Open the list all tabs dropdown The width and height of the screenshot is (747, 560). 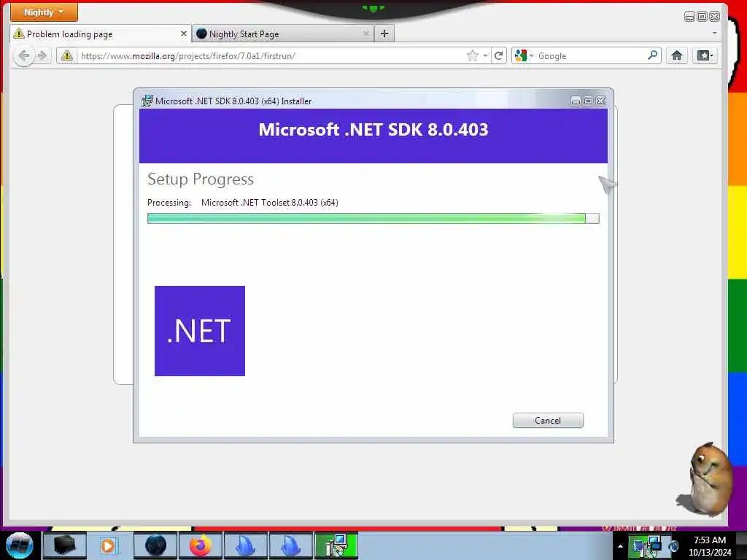(714, 34)
